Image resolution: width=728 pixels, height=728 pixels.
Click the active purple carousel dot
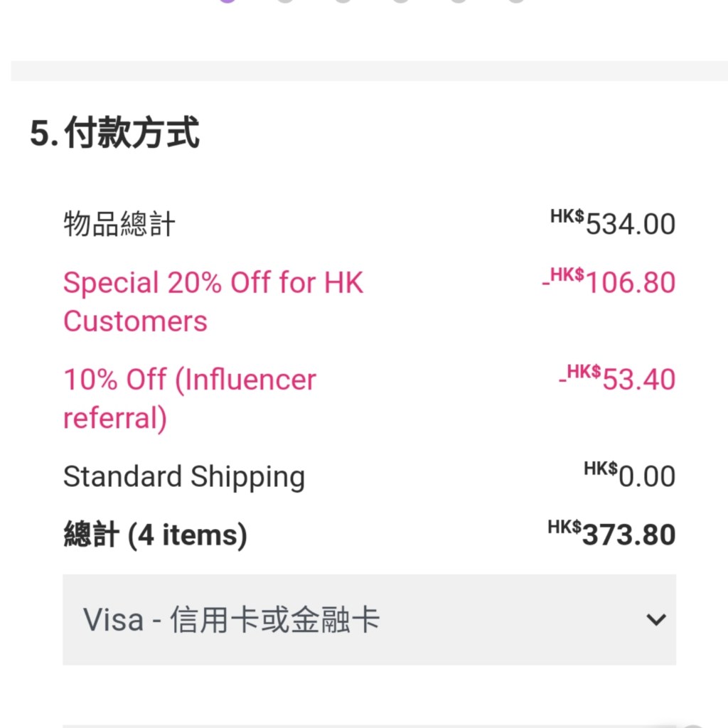tap(227, 1)
